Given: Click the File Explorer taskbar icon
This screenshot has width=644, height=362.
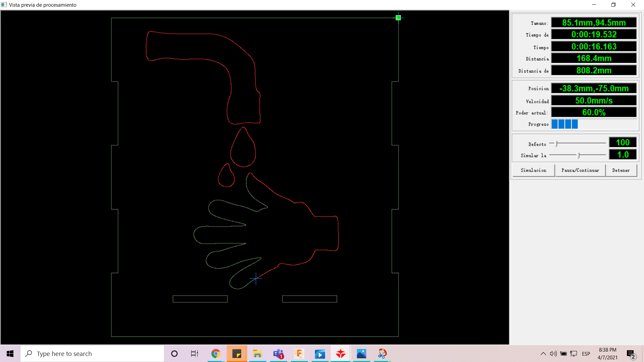Looking at the screenshot, I should pyautogui.click(x=257, y=354).
